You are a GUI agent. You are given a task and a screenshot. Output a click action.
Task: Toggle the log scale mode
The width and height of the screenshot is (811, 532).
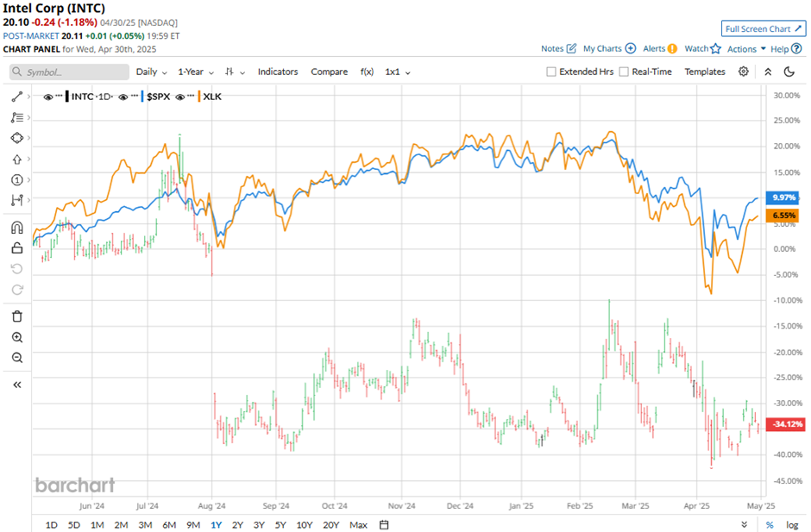(792, 525)
